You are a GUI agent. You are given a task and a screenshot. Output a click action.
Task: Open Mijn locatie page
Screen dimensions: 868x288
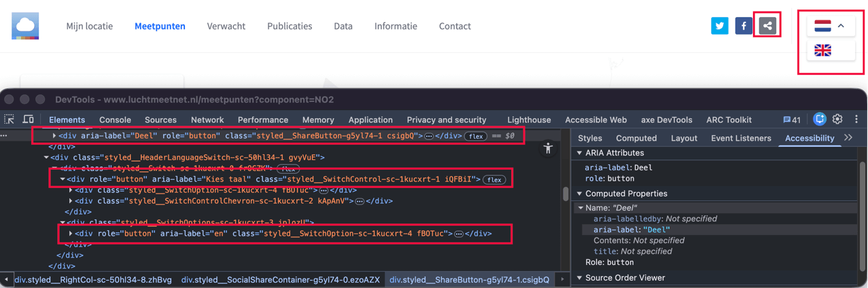90,26
